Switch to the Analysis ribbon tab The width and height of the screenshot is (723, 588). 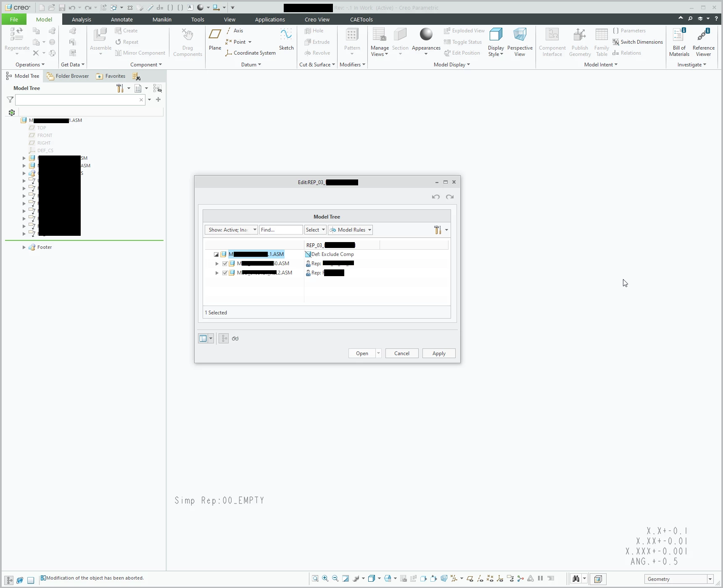pyautogui.click(x=82, y=19)
